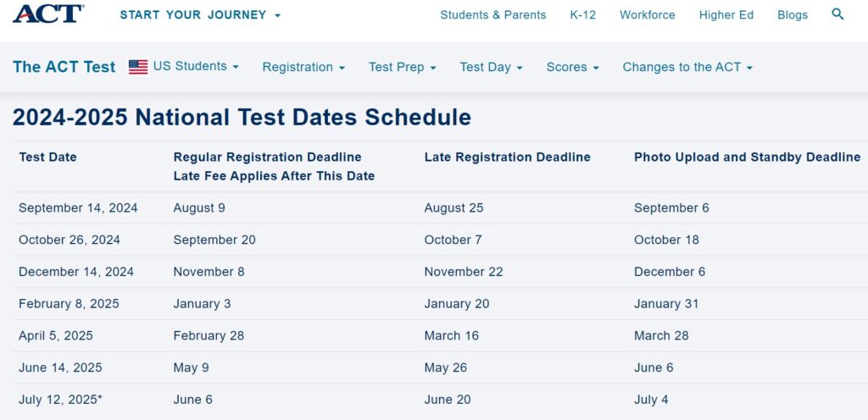The width and height of the screenshot is (868, 420).
Task: Open the US Students dropdown
Action: 196,66
